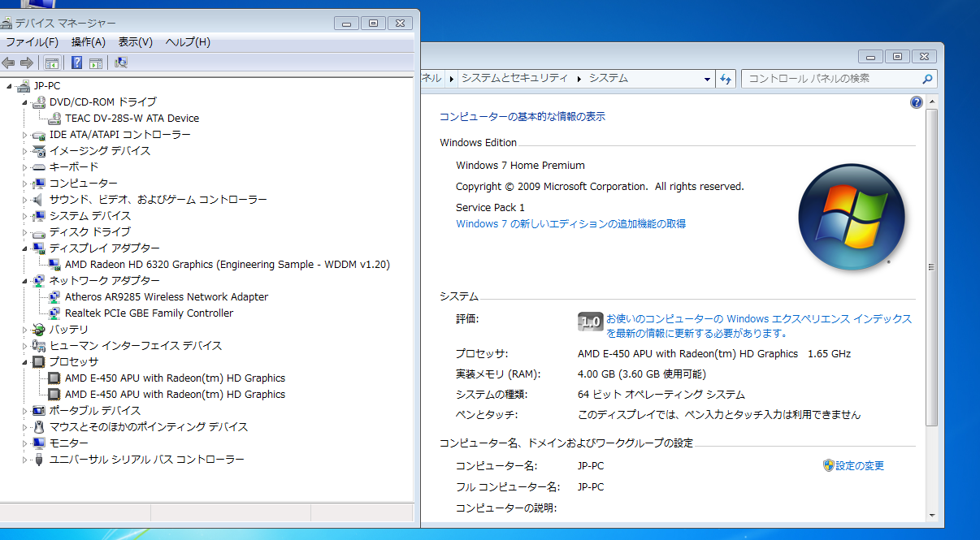Toggle the console tree pane toolbar button
Viewport: 980px width, 540px height.
51,63
